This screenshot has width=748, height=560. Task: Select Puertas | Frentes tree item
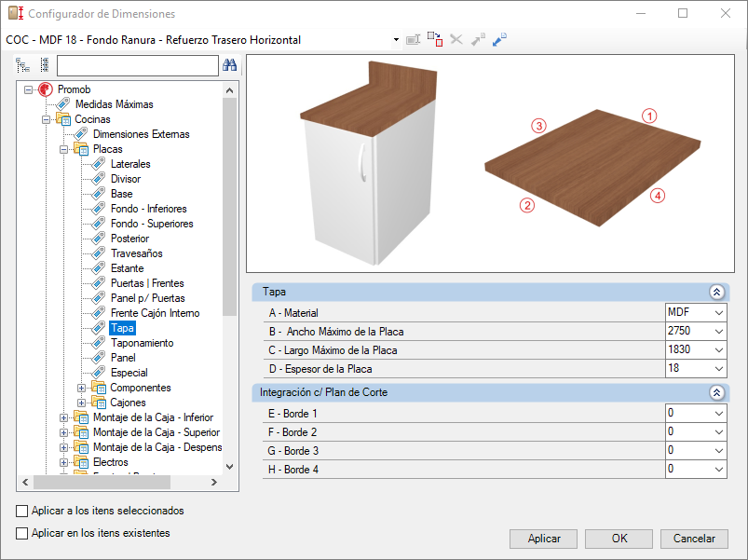tap(147, 283)
